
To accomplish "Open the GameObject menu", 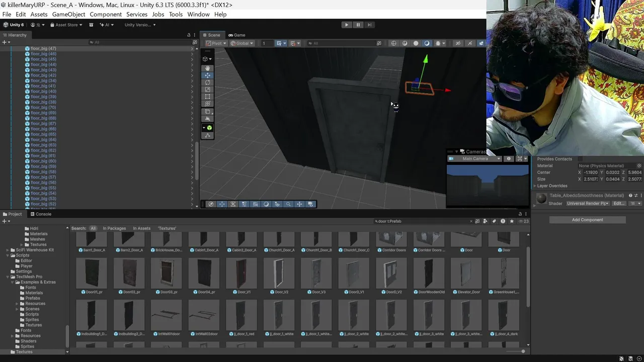I will [68, 15].
